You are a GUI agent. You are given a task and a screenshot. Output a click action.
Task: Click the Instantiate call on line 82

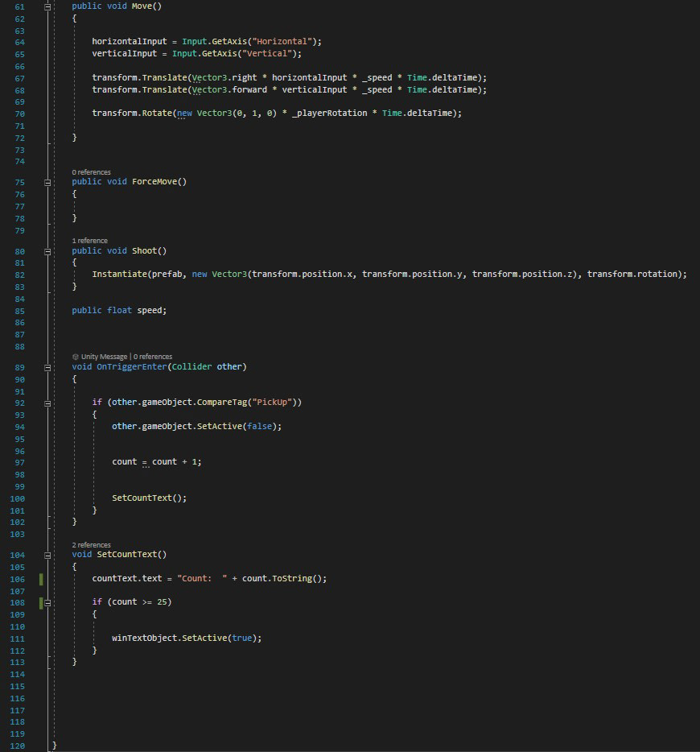point(119,275)
